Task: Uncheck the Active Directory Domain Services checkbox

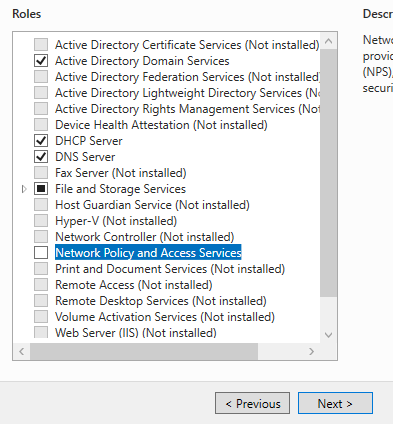Action: [41, 61]
